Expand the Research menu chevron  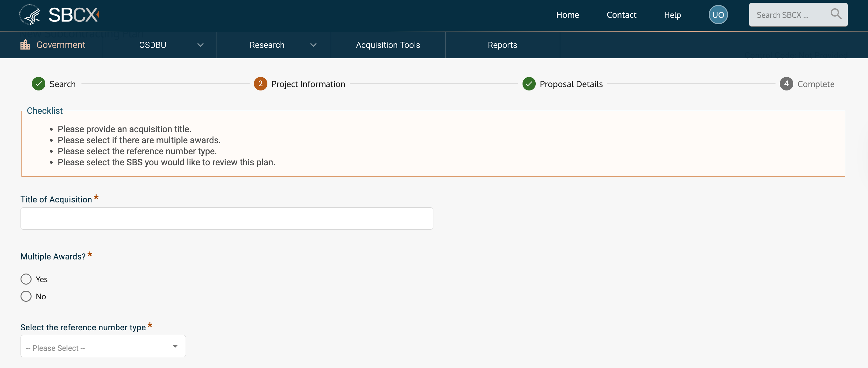[x=313, y=45]
